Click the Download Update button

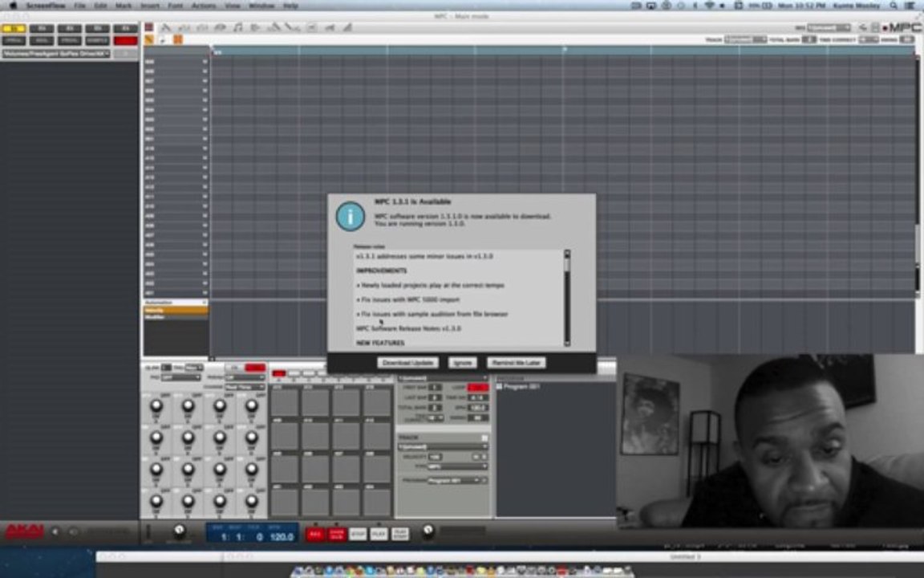(407, 363)
